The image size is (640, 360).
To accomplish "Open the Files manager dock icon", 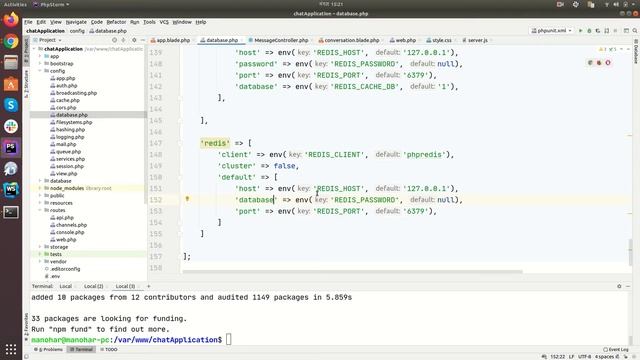I will point(11,62).
